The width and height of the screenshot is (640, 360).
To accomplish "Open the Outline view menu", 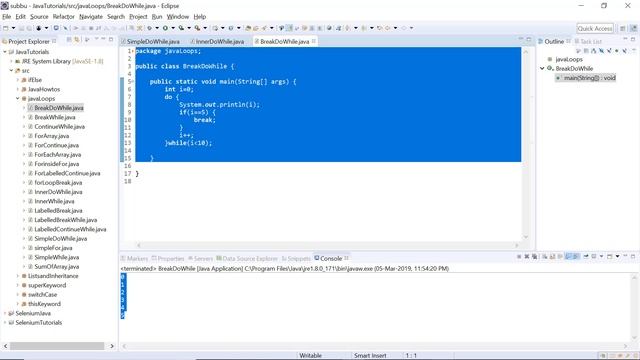I will tap(633, 51).
